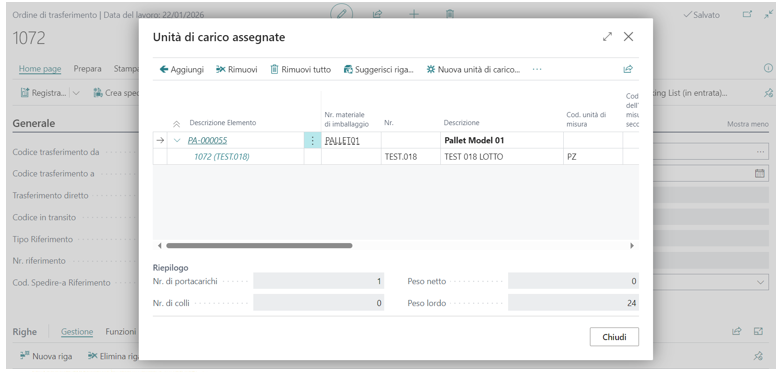Click the Peso lordo field
Viewport: 780px width, 372px height.
(x=573, y=303)
